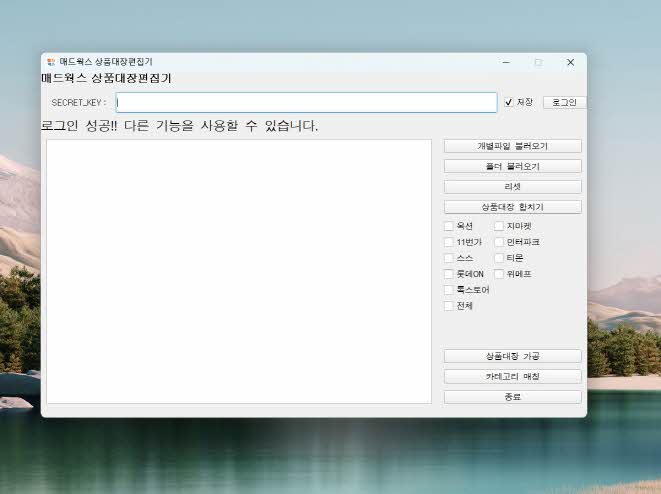Check the 인터파크 checkbox

pyautogui.click(x=499, y=242)
